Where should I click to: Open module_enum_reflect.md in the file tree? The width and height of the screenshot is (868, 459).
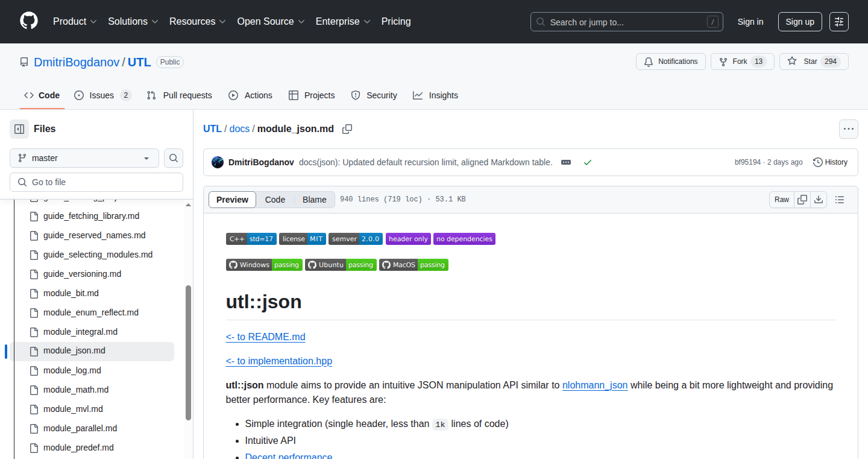(91, 312)
